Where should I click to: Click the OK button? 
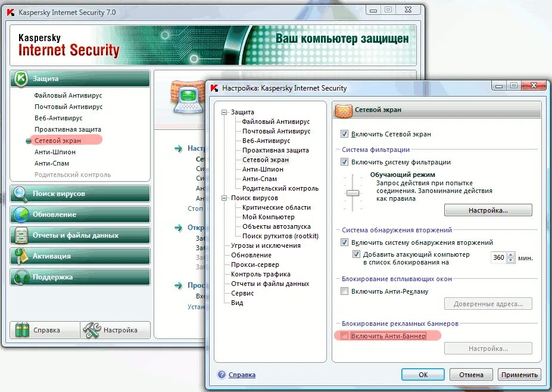(423, 375)
